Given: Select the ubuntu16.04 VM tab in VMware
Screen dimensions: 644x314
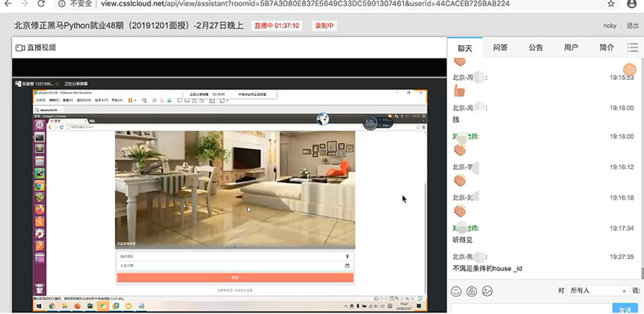Looking at the screenshot, I should coord(49,110).
